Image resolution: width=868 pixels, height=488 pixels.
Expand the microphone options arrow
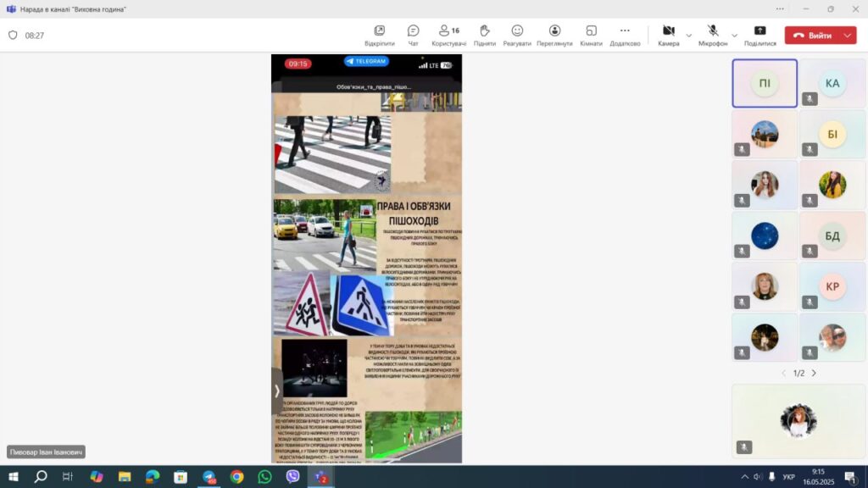click(734, 36)
